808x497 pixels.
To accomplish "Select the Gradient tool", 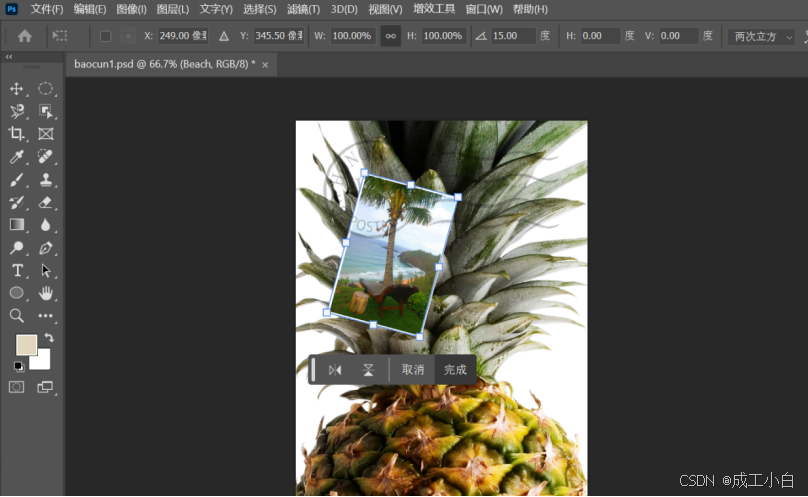I will coord(16,225).
